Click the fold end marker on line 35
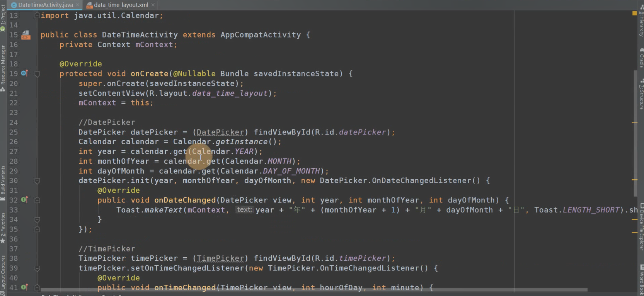Screen dimensions: 644x296 [x=37, y=229]
